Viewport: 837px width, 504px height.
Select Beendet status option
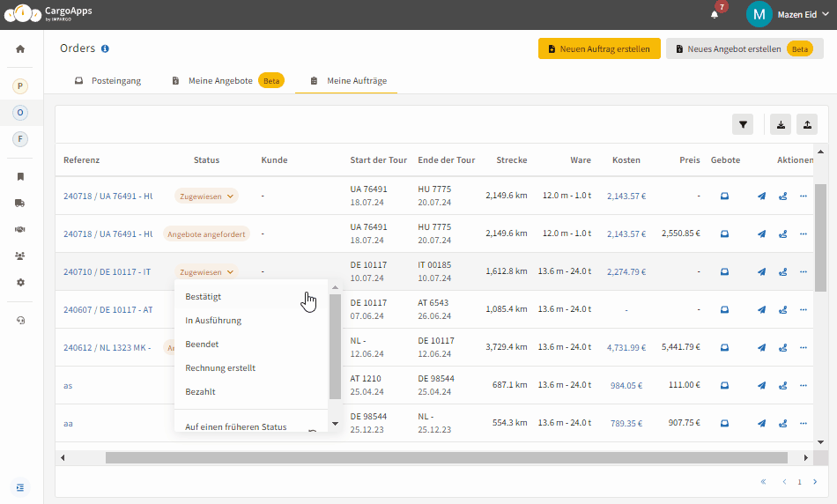click(251, 345)
